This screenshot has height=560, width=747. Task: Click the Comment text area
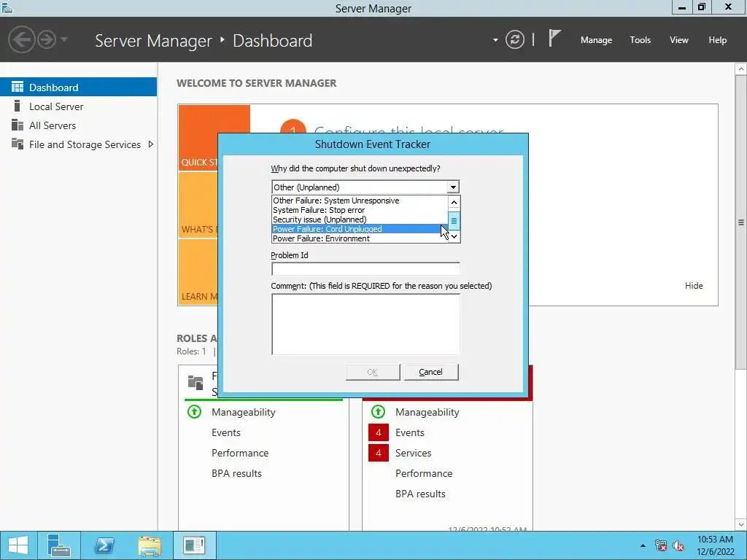(365, 324)
